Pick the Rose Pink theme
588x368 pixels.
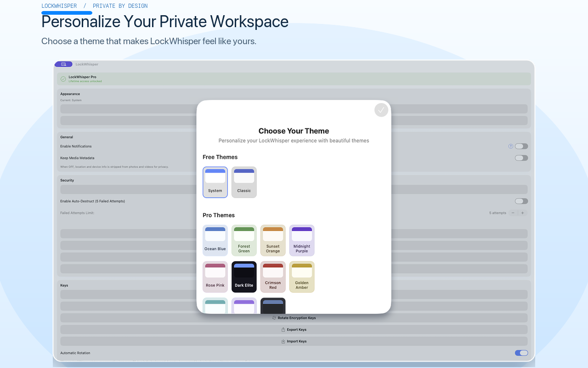coord(215,277)
